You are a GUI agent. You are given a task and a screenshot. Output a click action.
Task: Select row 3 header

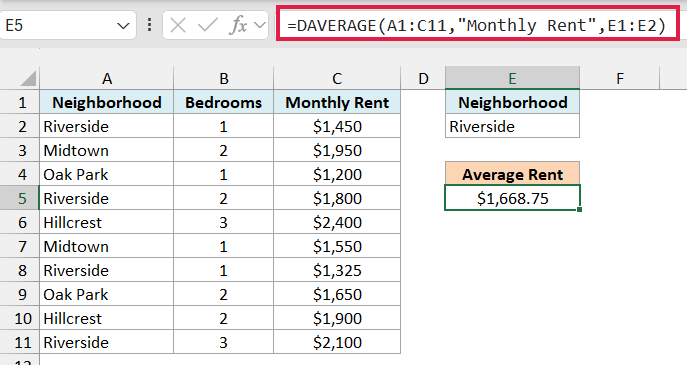click(20, 151)
